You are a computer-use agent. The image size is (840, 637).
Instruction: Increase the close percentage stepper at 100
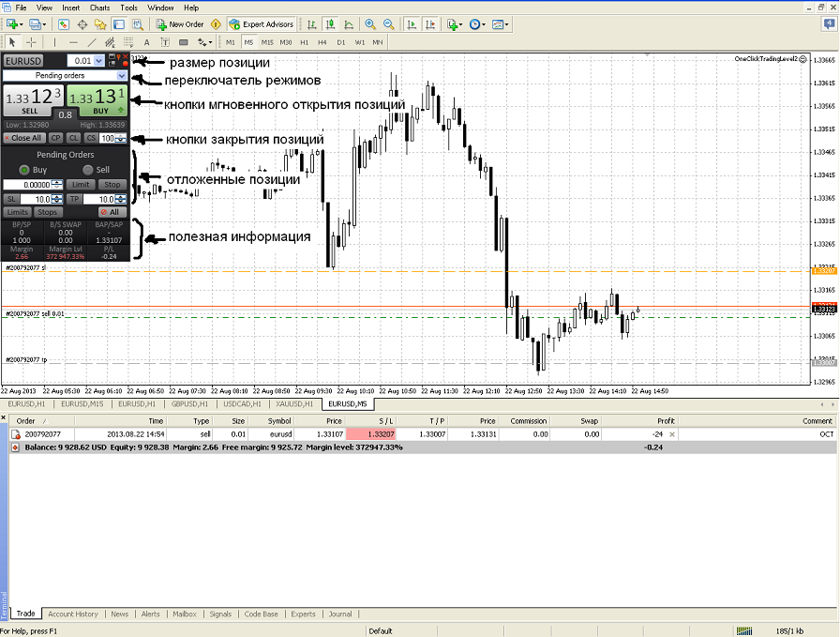[x=122, y=136]
